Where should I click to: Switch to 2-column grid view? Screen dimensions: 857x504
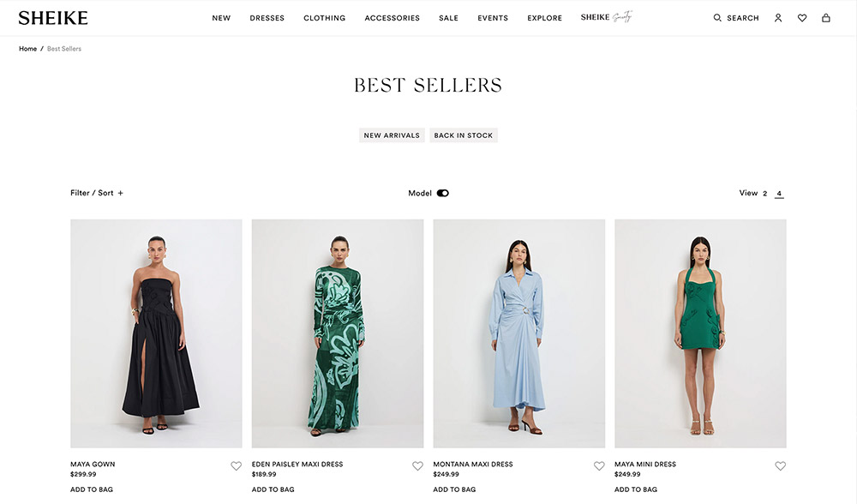click(x=764, y=194)
